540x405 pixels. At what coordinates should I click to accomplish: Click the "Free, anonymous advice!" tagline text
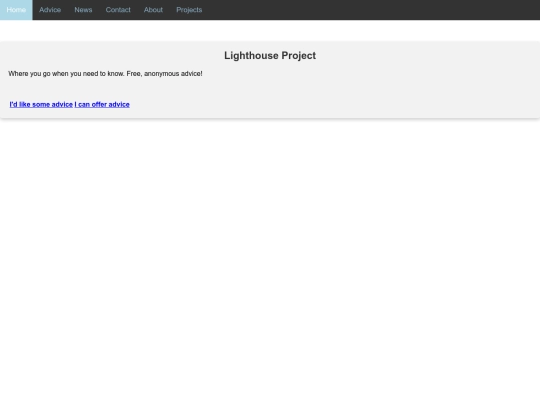tap(164, 74)
